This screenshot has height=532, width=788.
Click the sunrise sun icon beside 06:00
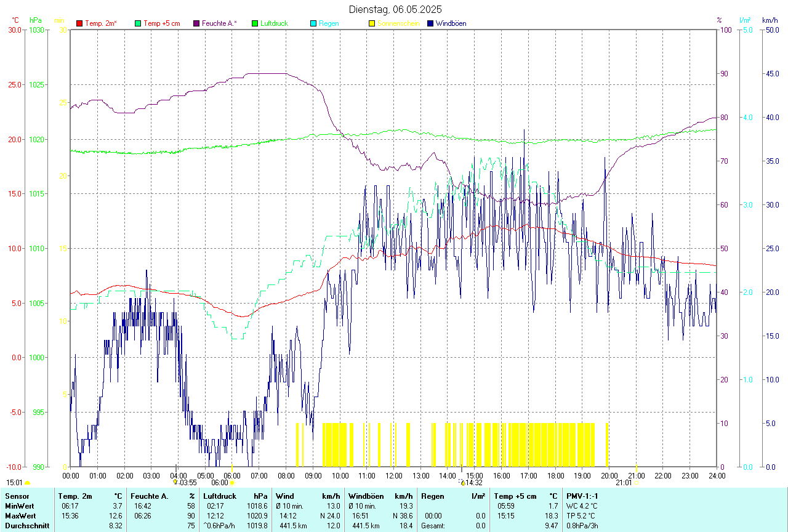pyautogui.click(x=231, y=483)
